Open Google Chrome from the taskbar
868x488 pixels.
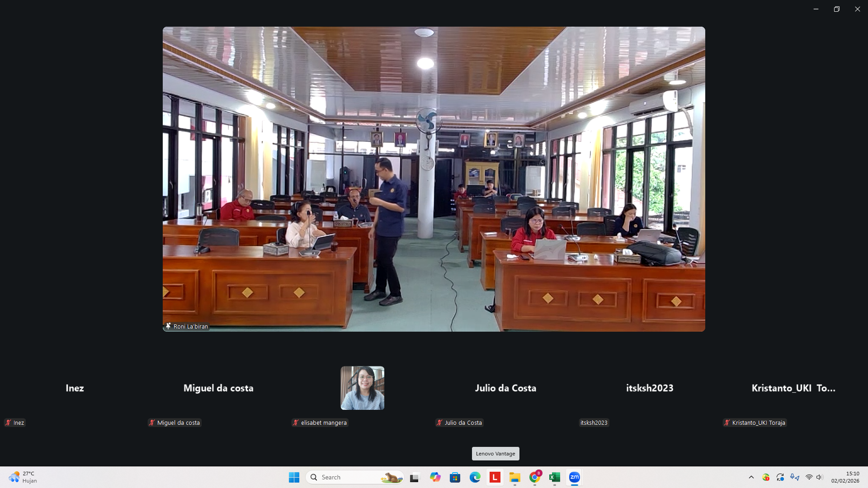[x=535, y=477]
